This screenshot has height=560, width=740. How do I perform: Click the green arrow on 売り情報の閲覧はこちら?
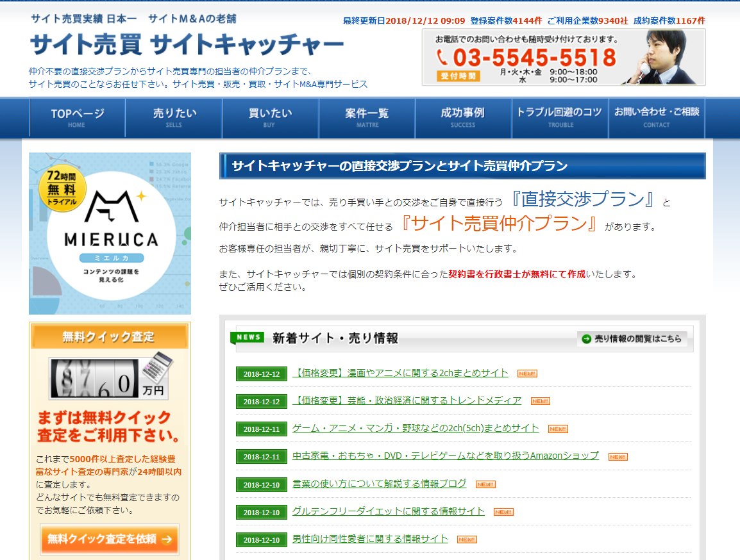point(585,339)
